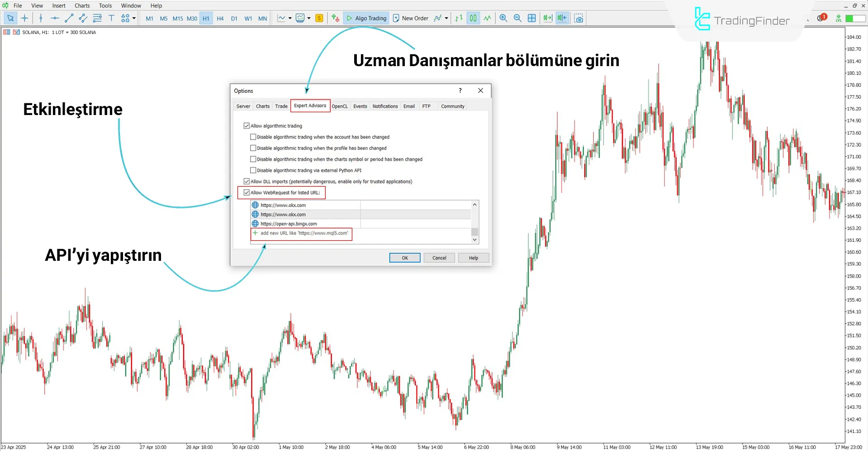Check disable trading when profile changed

point(253,148)
